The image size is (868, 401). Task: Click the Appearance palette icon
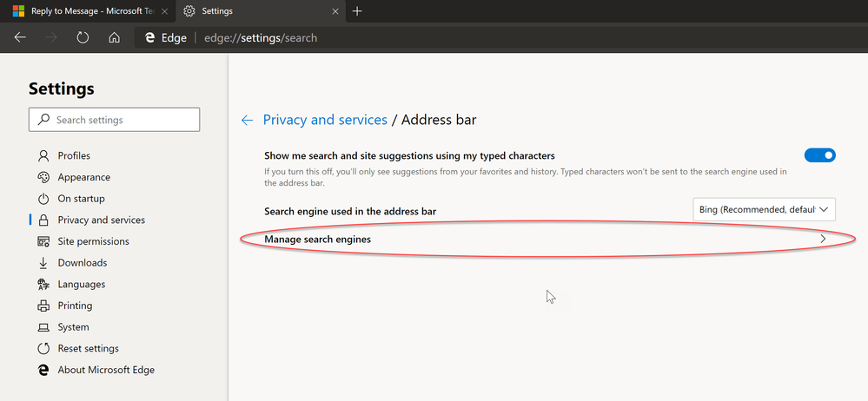pos(43,177)
